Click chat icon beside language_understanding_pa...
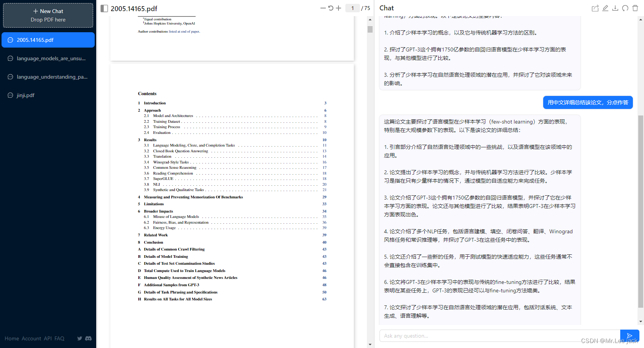This screenshot has width=644, height=348. [x=10, y=77]
